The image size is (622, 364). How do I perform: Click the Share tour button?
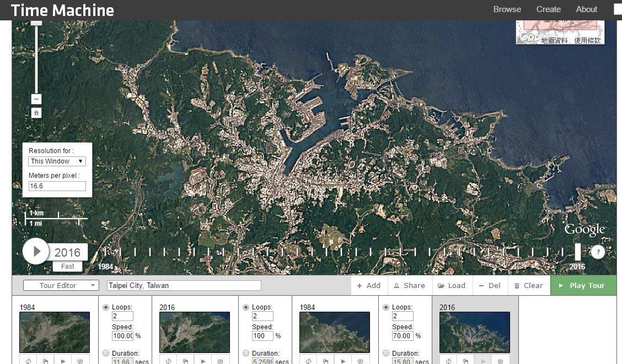coord(409,285)
